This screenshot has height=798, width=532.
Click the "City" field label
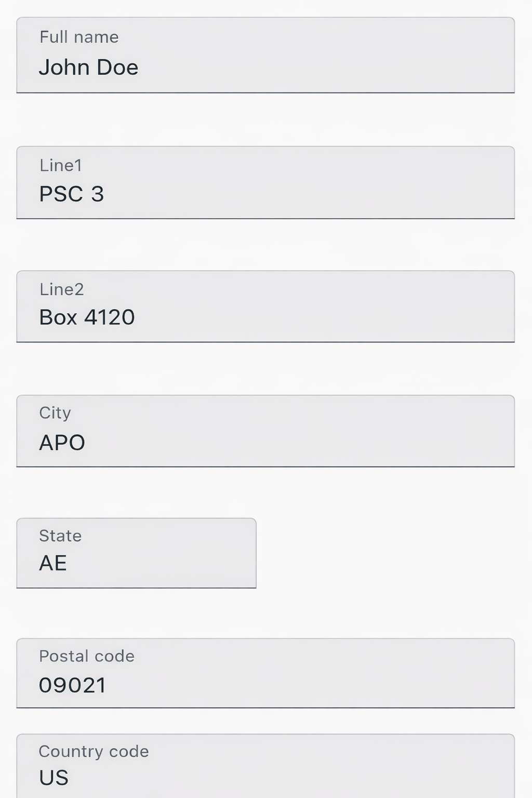[55, 413]
